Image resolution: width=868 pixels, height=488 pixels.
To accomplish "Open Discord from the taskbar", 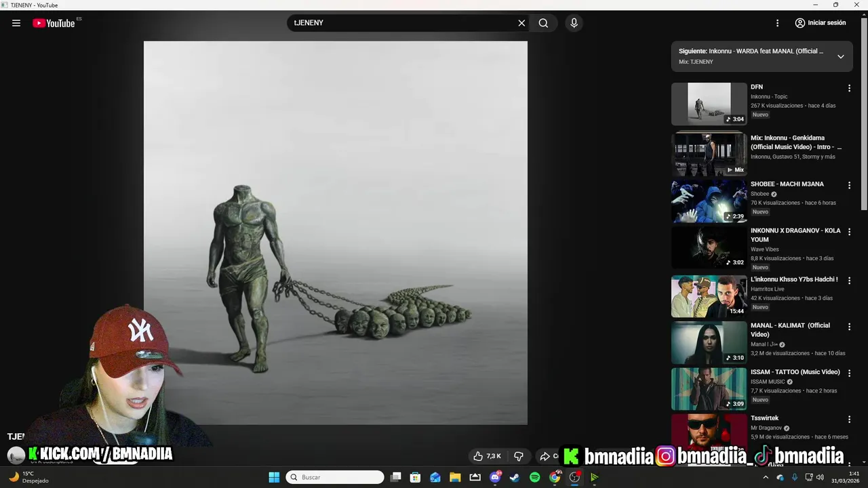I will pyautogui.click(x=495, y=477).
